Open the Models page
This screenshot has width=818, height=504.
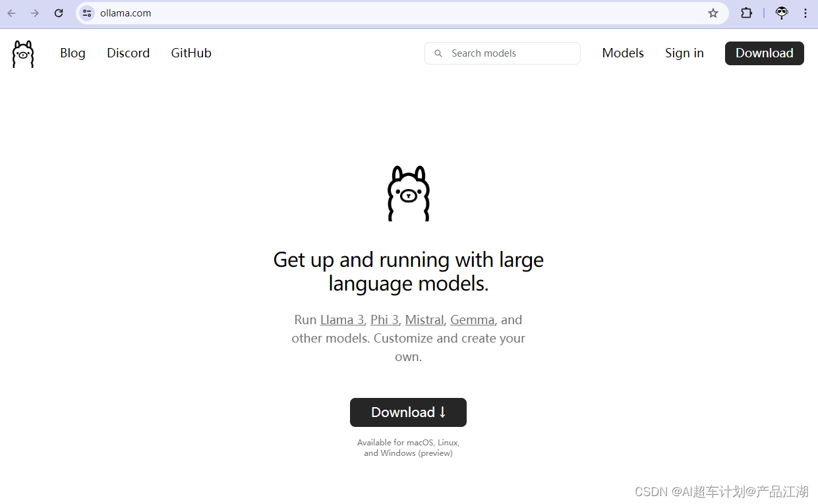(623, 53)
